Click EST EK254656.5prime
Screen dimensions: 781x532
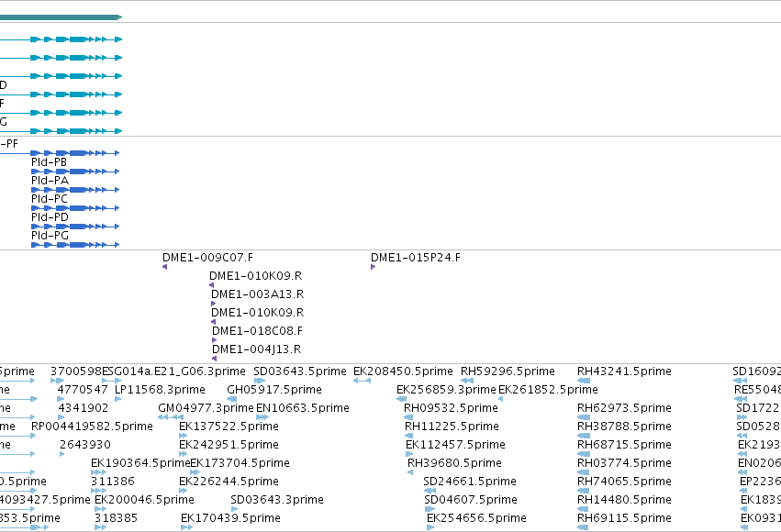(x=476, y=518)
